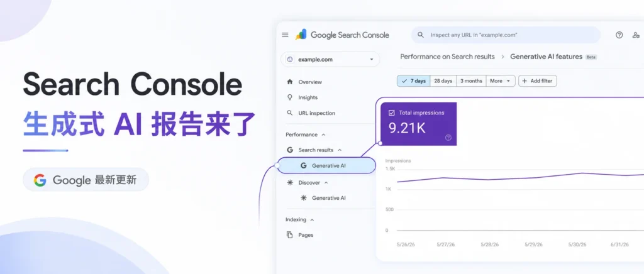Open Pages under Indexing
The height and width of the screenshot is (274, 644).
pos(306,235)
